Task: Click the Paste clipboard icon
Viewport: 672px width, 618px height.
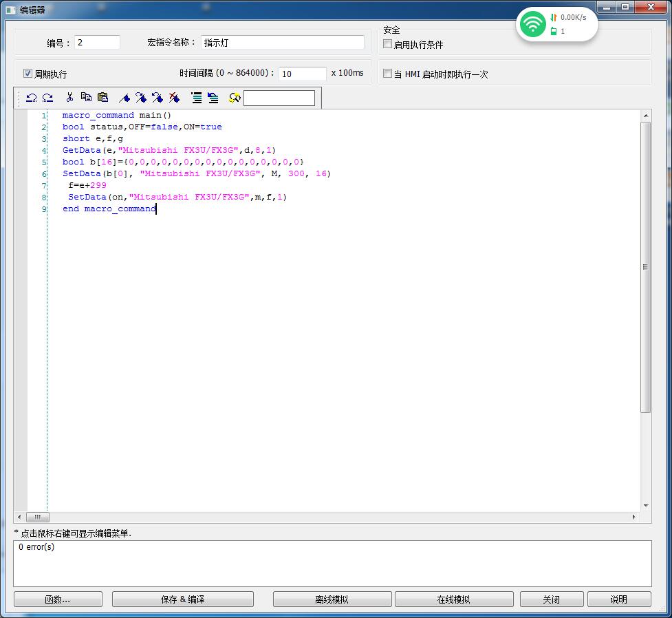Action: 102,98
